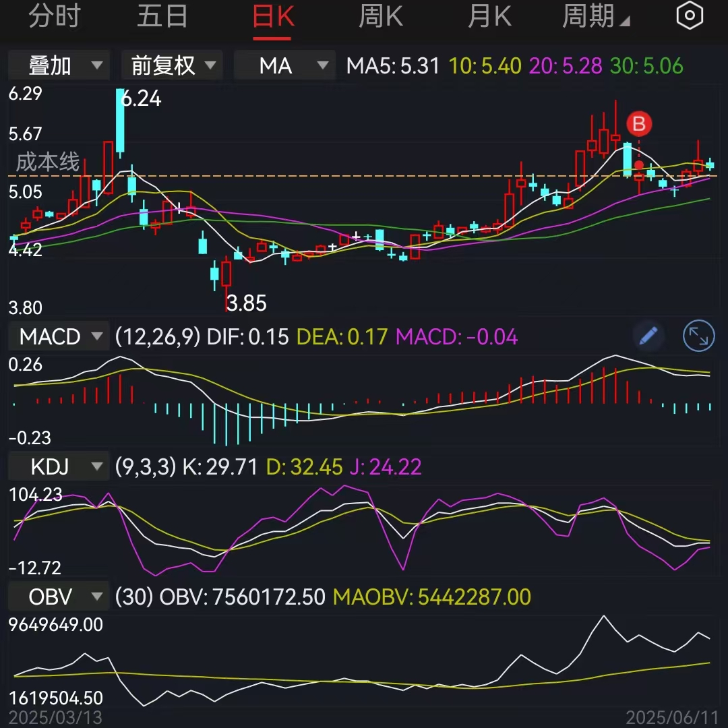Click the MA5: 5.31 value label
The width and height of the screenshot is (728, 728).
pyautogui.click(x=394, y=65)
